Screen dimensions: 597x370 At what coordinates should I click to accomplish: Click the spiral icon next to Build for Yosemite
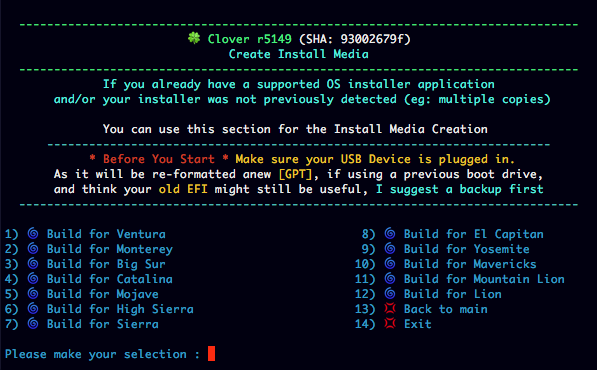click(390, 248)
